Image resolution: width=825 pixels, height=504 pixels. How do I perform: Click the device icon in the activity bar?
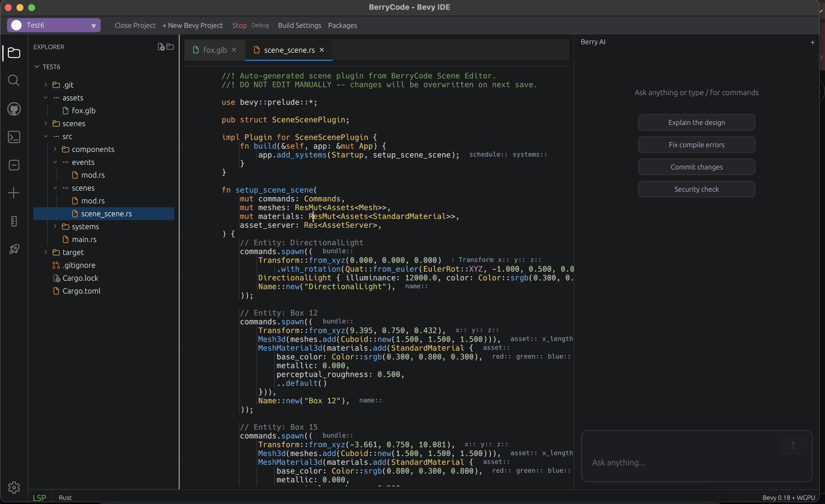(x=14, y=221)
